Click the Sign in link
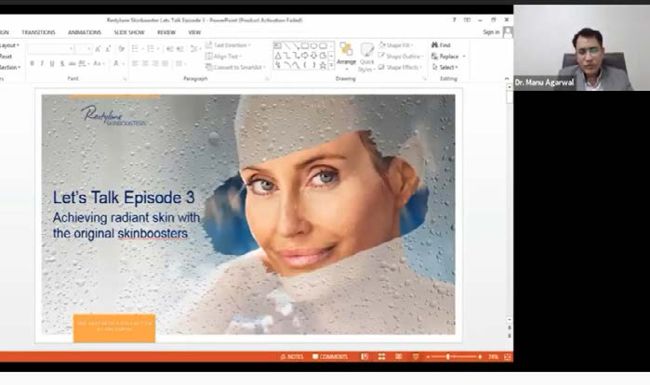 point(491,32)
